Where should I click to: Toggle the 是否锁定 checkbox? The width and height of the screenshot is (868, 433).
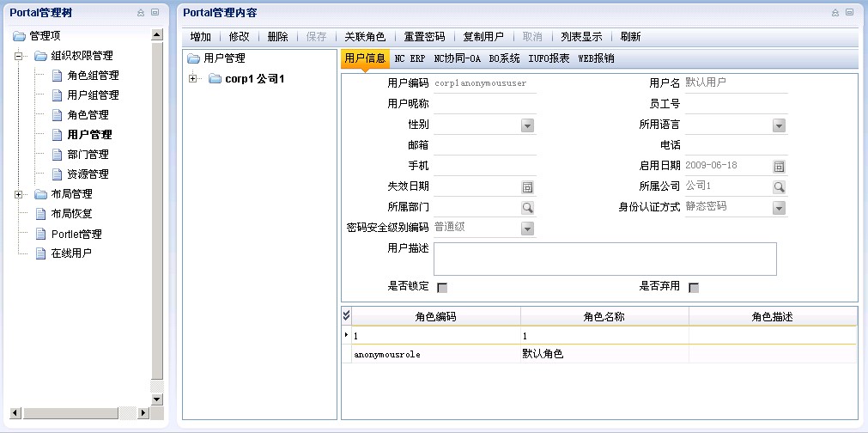click(442, 287)
